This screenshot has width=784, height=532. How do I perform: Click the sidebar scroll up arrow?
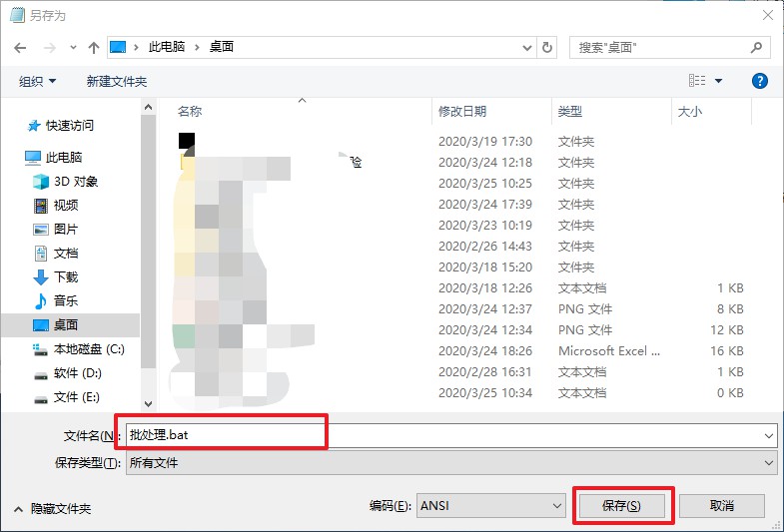[148, 107]
